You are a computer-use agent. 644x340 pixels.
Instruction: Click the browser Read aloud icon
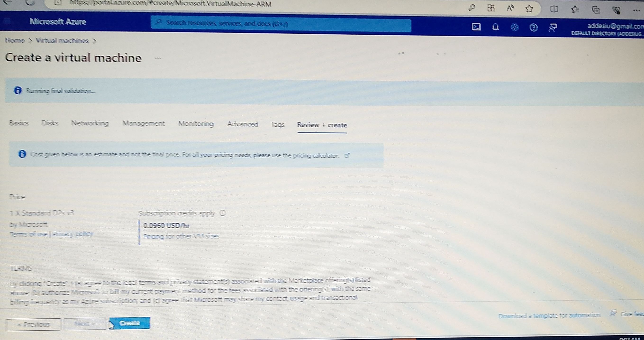click(510, 9)
